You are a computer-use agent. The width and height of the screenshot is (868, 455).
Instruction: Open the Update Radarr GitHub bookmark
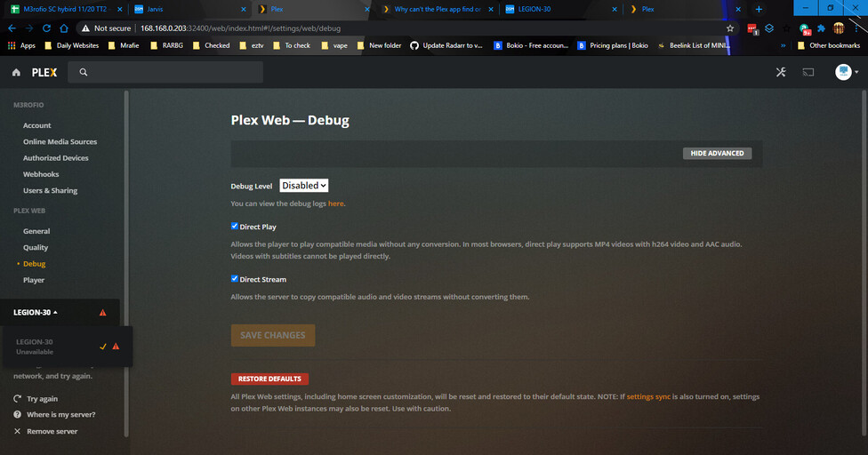(446, 46)
